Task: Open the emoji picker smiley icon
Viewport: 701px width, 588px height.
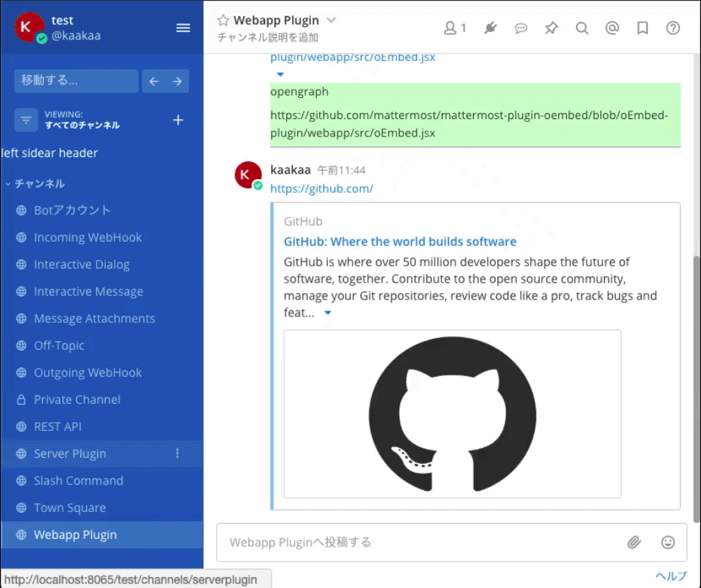Action: (668, 543)
